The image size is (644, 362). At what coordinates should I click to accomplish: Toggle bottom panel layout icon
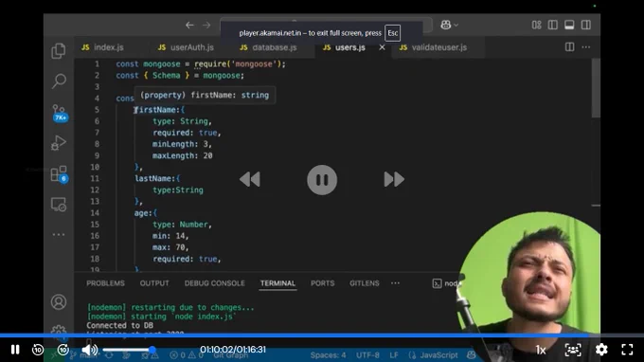(569, 25)
